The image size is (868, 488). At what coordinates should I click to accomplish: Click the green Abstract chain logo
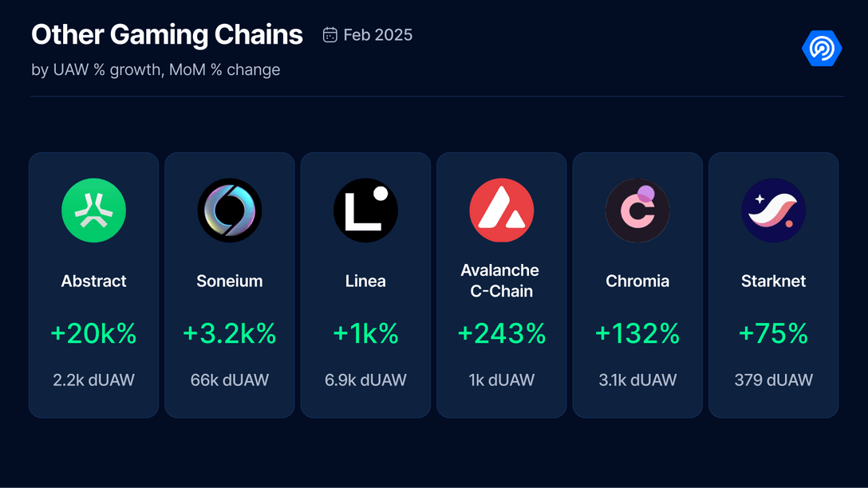93,211
